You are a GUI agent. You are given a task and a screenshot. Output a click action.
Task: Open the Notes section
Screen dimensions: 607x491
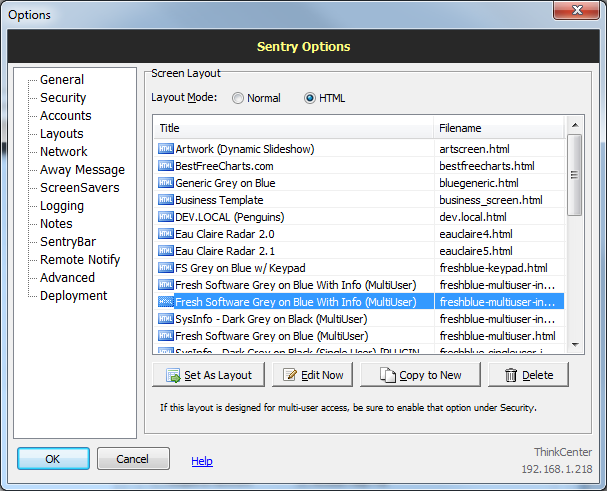click(x=56, y=223)
